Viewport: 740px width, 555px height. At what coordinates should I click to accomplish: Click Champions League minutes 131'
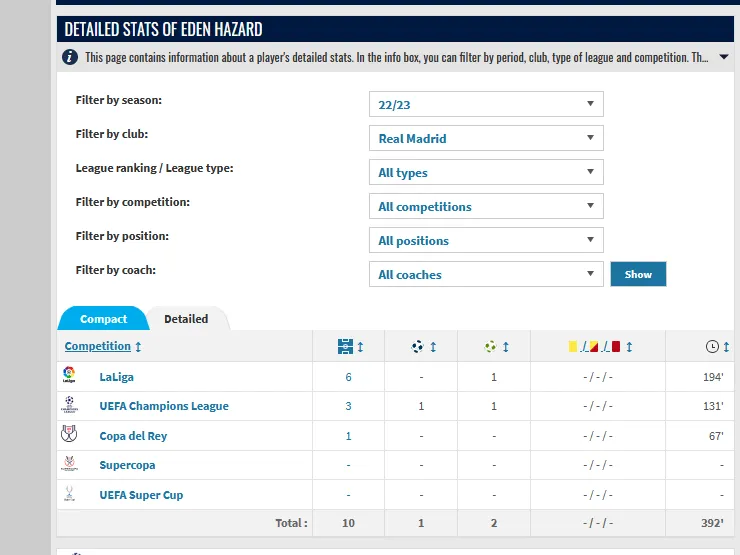tap(713, 406)
